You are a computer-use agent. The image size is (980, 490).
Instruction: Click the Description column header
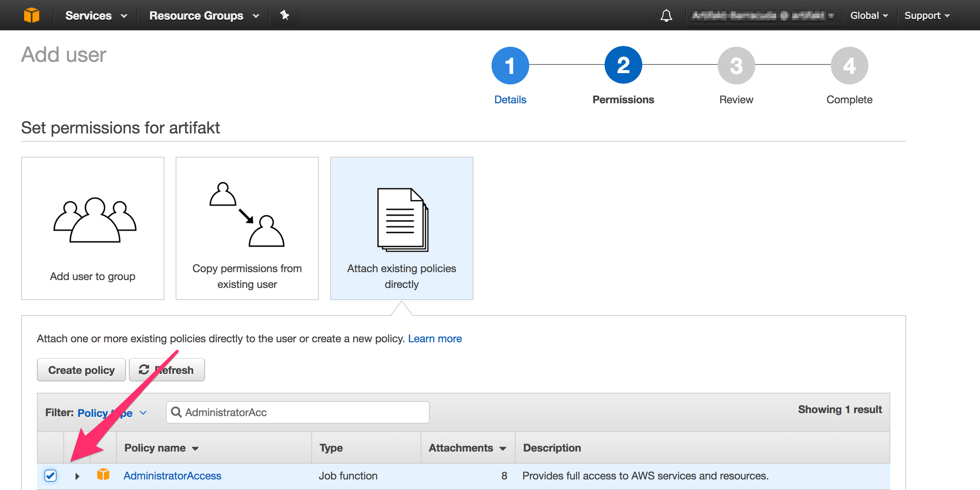point(552,448)
